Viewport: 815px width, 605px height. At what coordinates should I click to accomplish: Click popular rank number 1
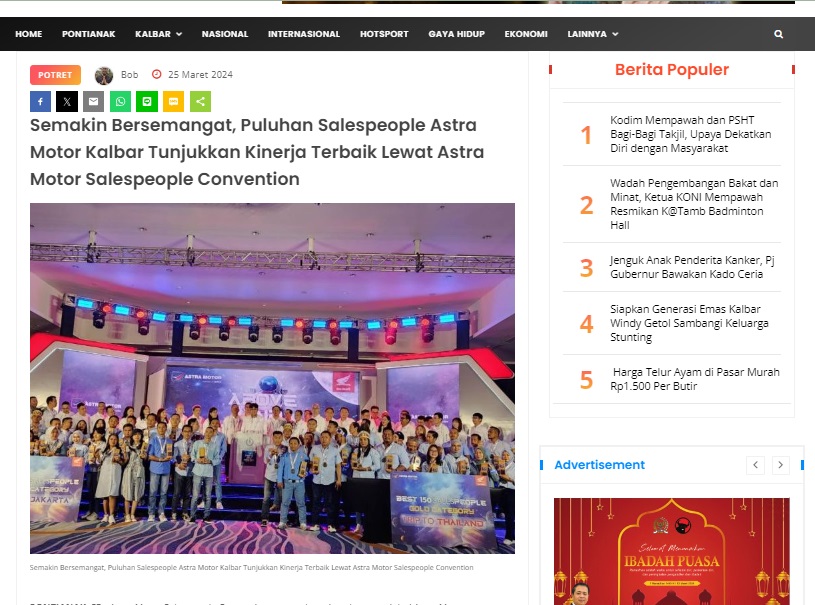click(586, 135)
